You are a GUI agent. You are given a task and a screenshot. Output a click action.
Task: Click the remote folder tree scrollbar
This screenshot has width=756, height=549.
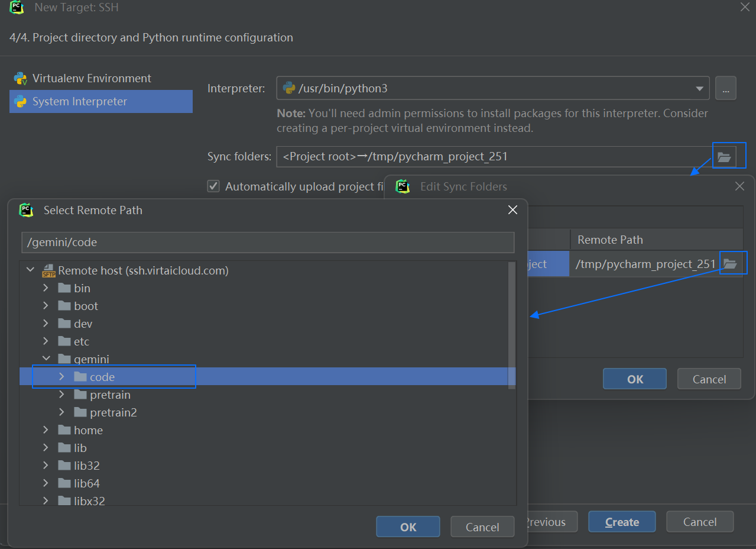pos(512,325)
